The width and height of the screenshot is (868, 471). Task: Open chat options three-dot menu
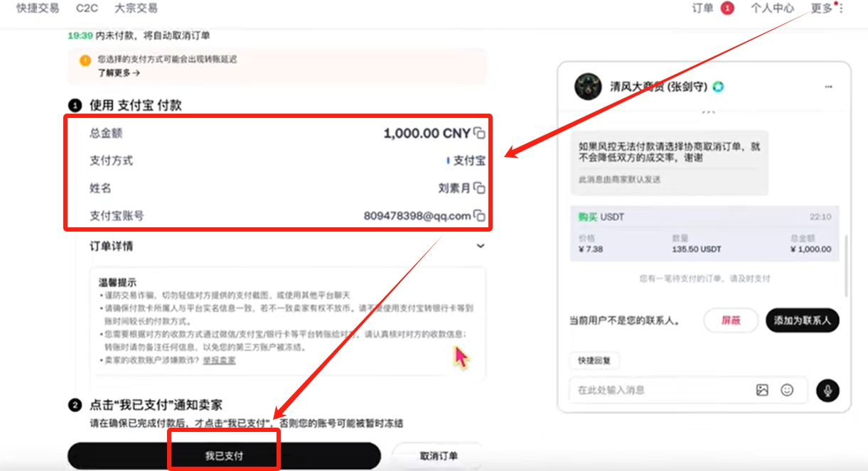point(828,87)
